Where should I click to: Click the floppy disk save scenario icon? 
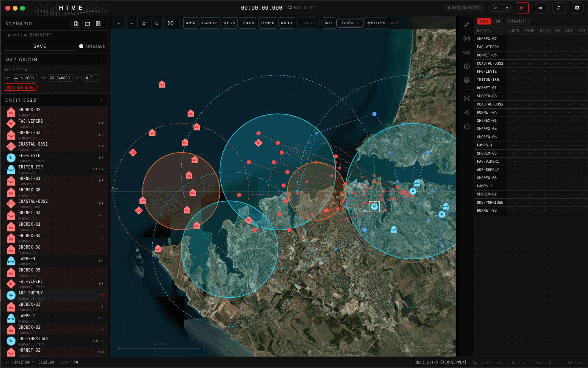click(98, 24)
